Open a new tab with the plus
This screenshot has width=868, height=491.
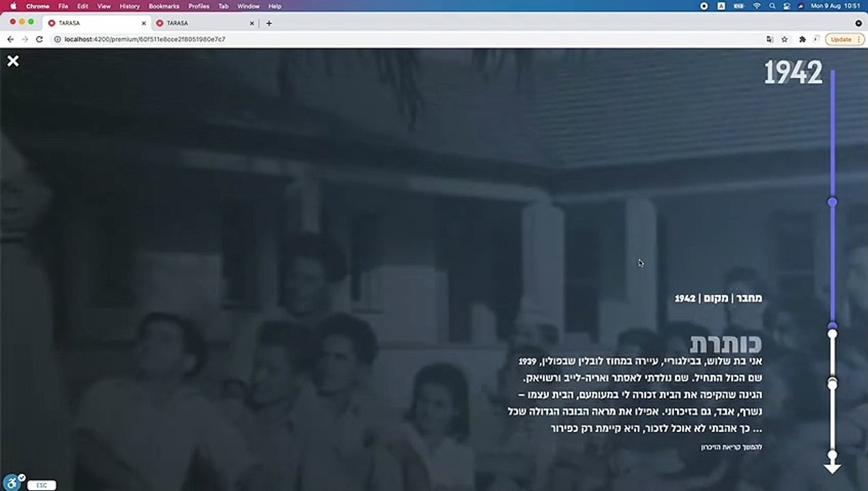[269, 23]
